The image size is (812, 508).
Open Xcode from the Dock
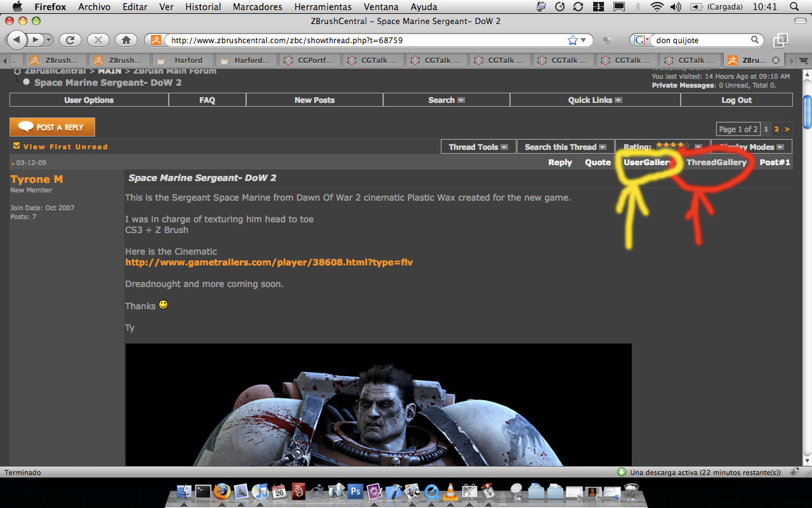(x=393, y=491)
